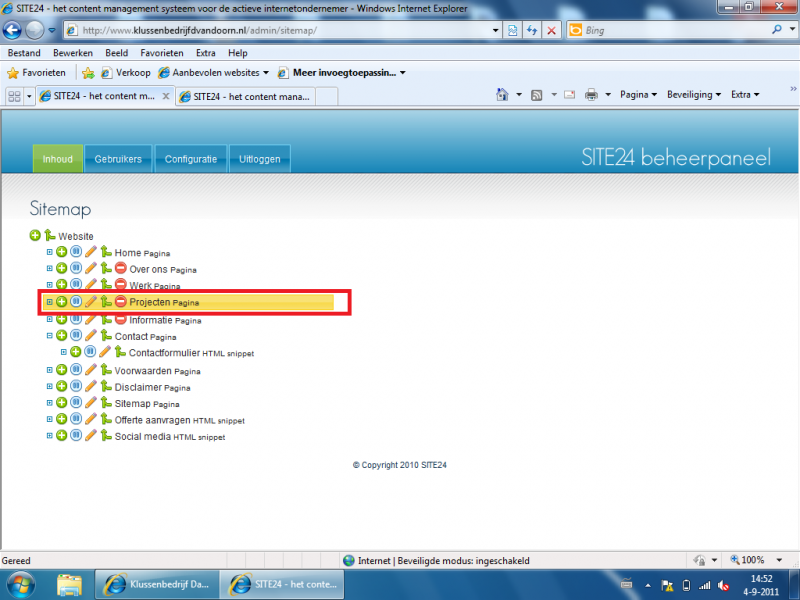Click the Uitloggen button
800x600 pixels.
click(x=260, y=159)
